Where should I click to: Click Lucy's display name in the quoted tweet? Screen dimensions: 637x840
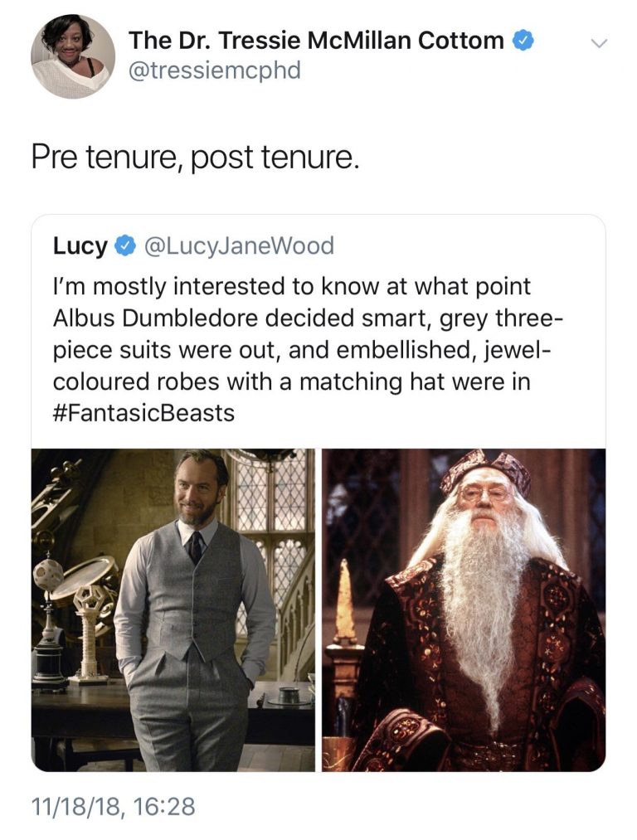(x=80, y=246)
